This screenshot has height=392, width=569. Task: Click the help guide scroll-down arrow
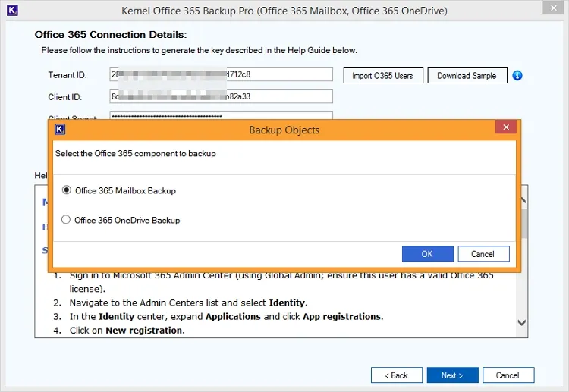click(522, 322)
